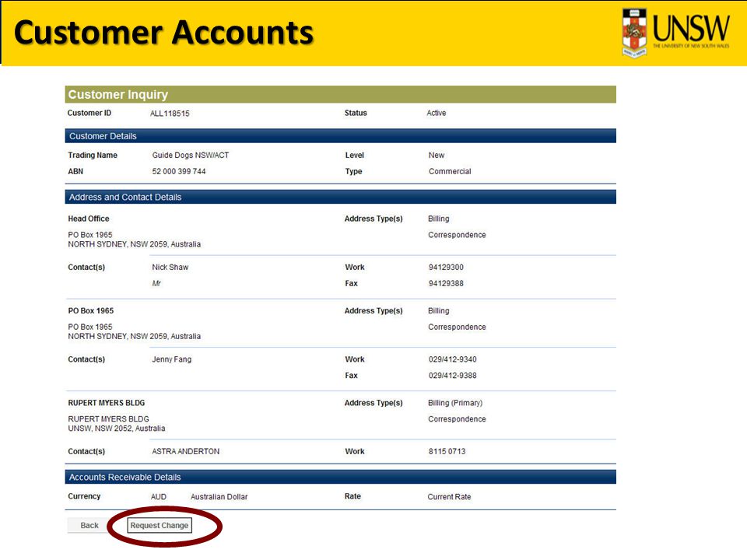
Task: Select work number 94129300
Action: (x=446, y=267)
